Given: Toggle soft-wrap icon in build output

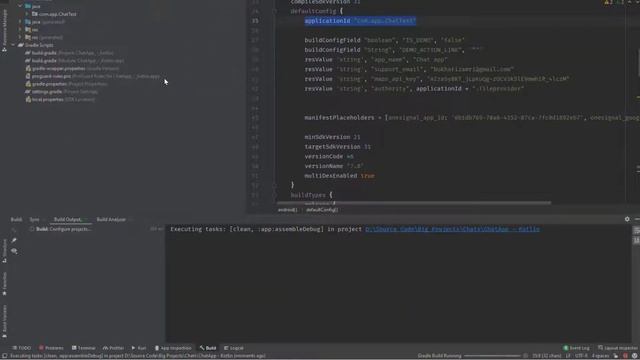Looking at the screenshot, I should click(636, 231).
